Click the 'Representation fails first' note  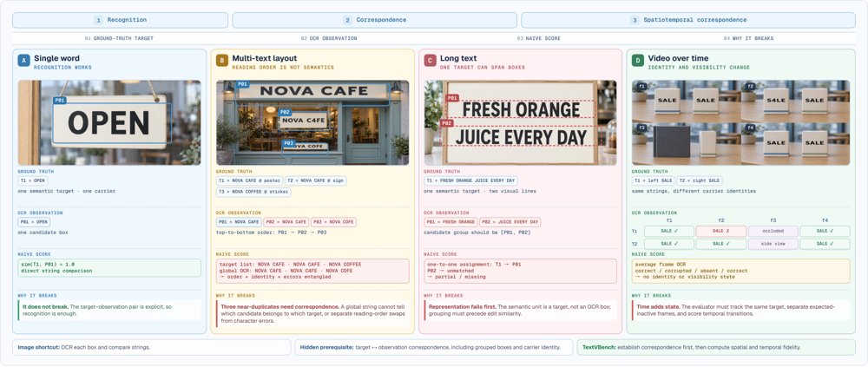[x=520, y=310]
